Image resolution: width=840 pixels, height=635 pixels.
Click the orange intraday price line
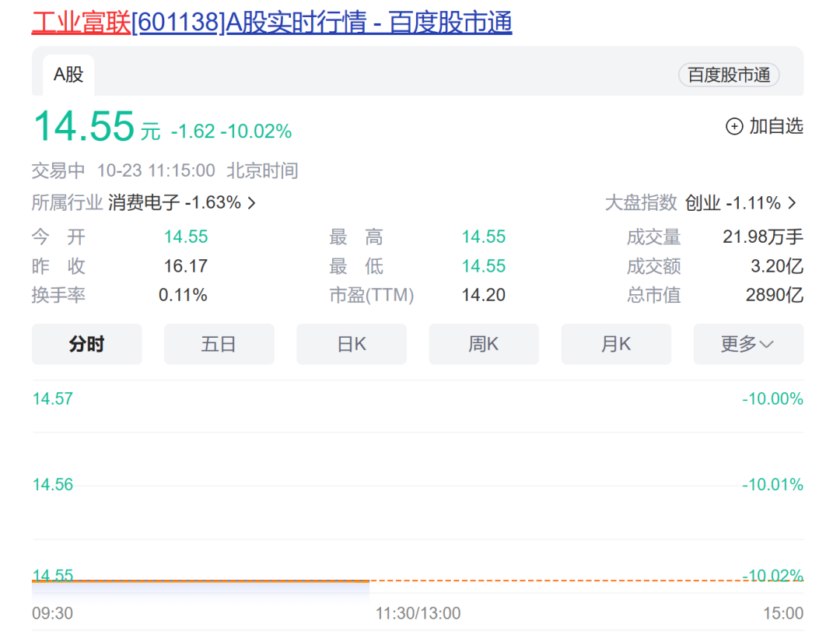click(x=201, y=581)
